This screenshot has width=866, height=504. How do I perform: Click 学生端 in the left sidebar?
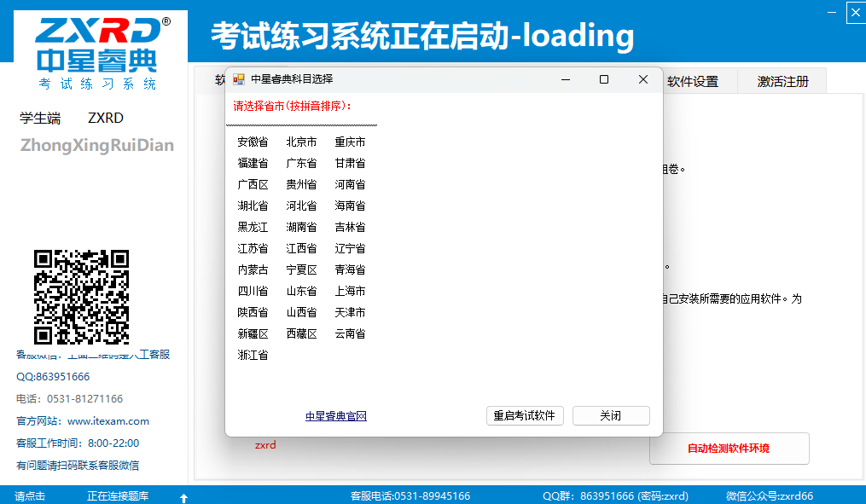(x=39, y=118)
